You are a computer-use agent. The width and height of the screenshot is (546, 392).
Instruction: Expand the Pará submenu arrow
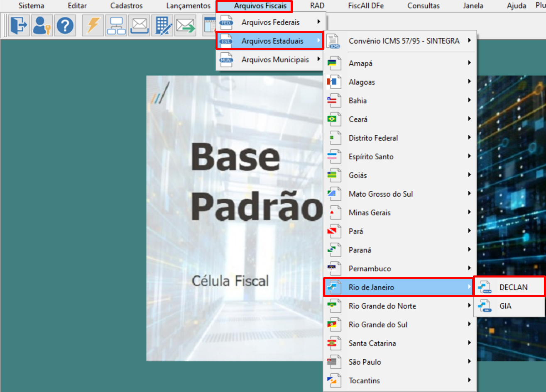pos(469,231)
